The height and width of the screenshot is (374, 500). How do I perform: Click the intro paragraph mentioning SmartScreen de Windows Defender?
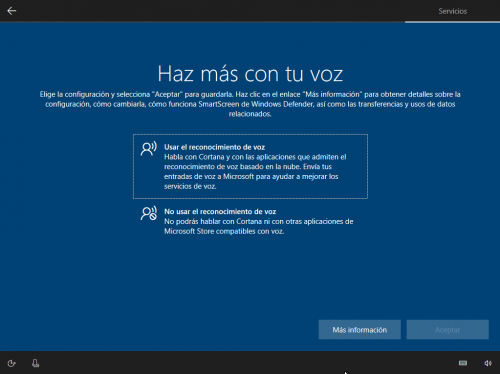250,104
